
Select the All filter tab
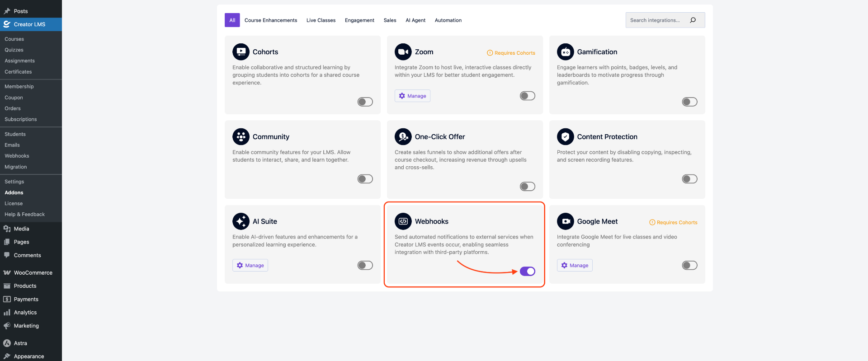232,20
